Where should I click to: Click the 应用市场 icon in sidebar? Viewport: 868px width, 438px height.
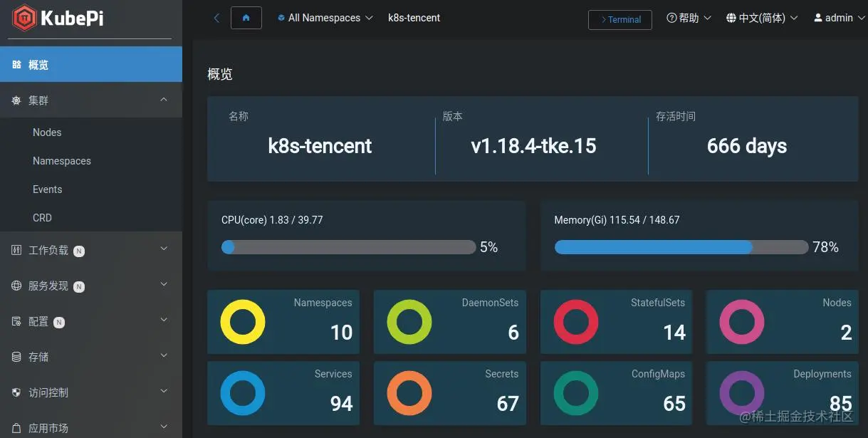coord(16,428)
